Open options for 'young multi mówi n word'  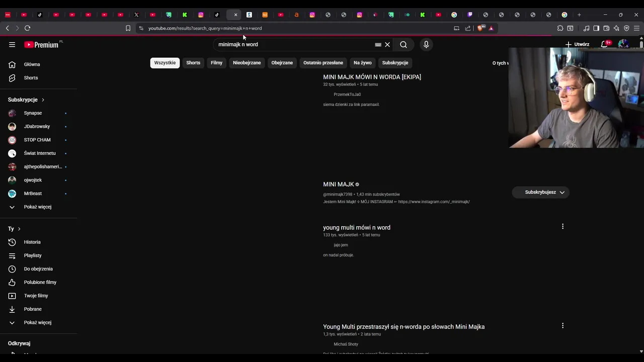pos(562,226)
